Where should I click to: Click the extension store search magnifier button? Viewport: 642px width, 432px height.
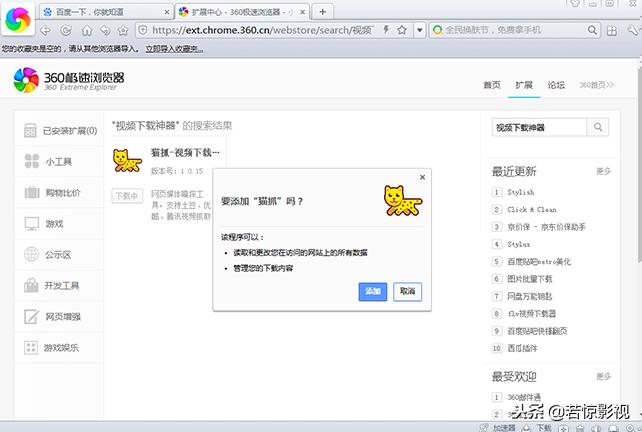[x=598, y=127]
